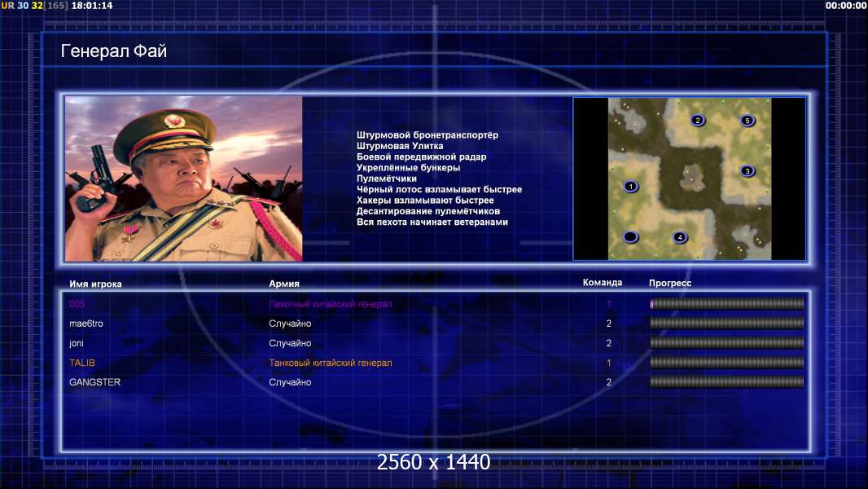The height and width of the screenshot is (489, 868).
Task: Click Танковый китайский генерал army entry
Action: click(331, 363)
